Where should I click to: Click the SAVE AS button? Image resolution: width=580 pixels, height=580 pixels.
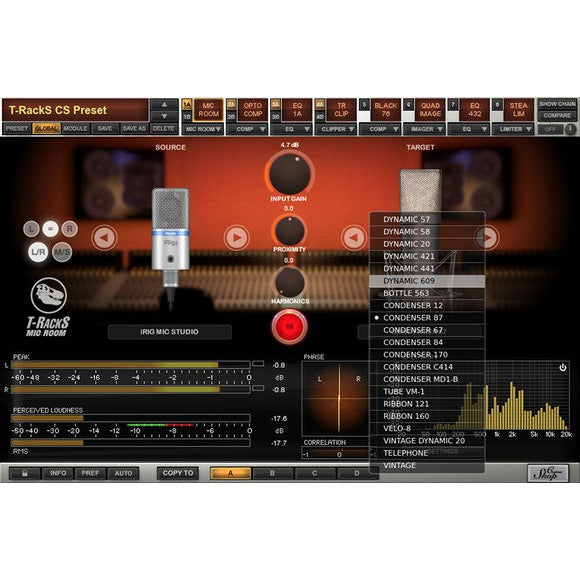coord(134,129)
